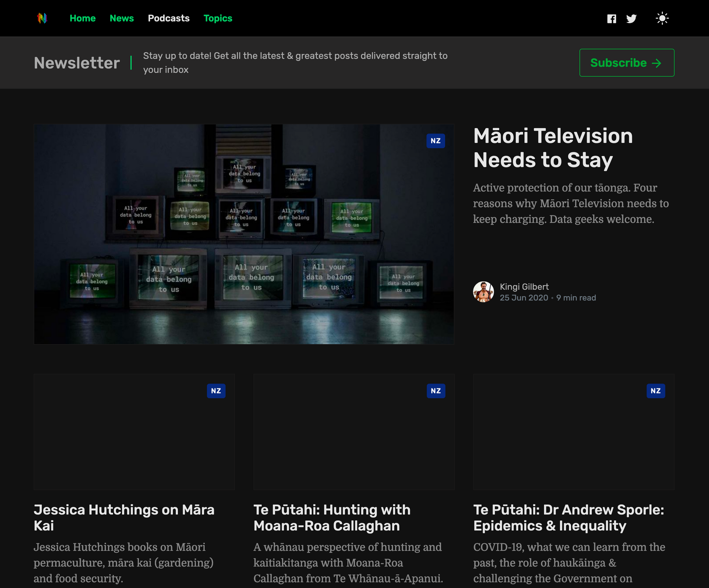709x588 pixels.
Task: Click Hunting with Moana-Roa card image area
Action: point(354,432)
